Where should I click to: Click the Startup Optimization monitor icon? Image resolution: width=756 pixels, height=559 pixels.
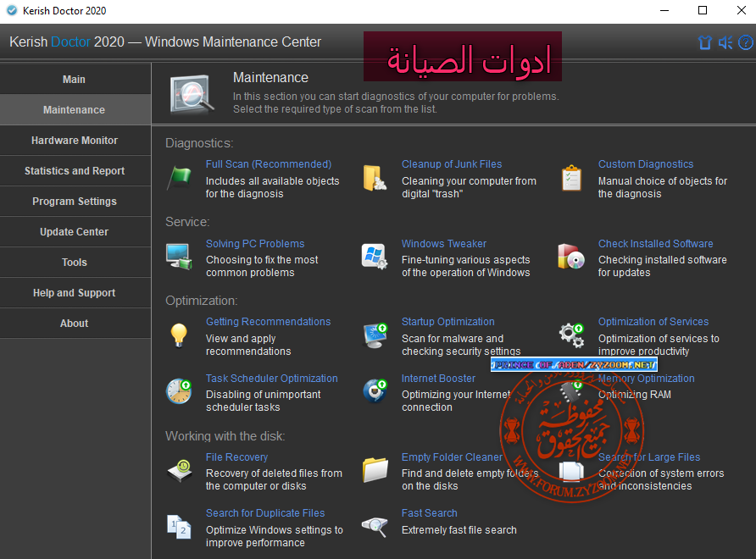(375, 335)
